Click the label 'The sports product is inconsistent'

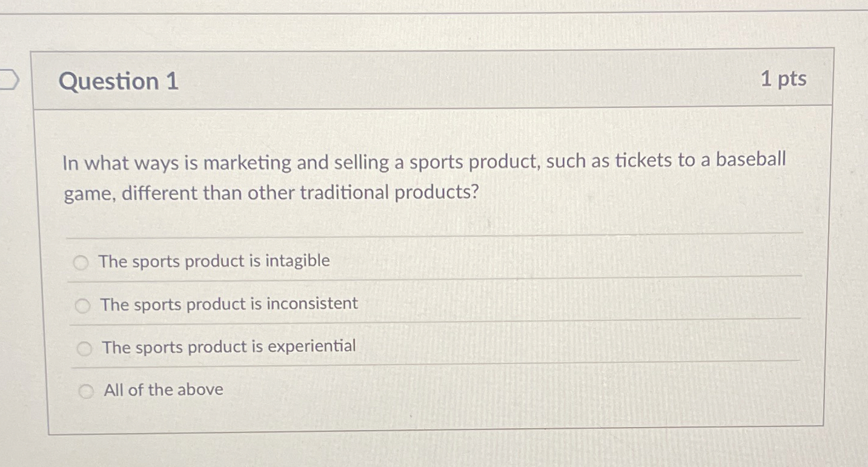click(229, 303)
